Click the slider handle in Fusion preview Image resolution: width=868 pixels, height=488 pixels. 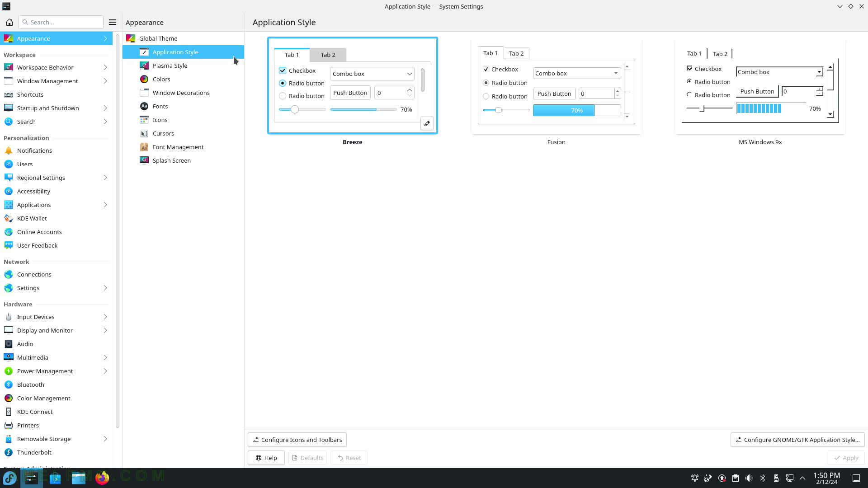coord(498,110)
